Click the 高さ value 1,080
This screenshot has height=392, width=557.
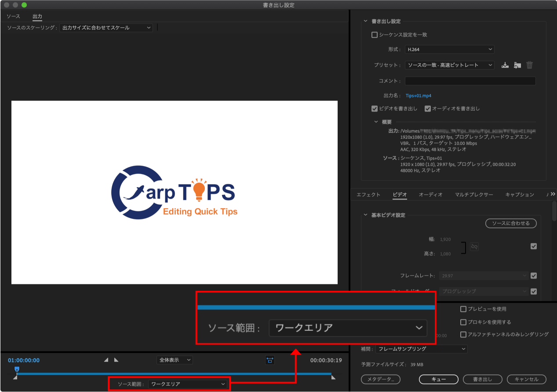(x=445, y=254)
